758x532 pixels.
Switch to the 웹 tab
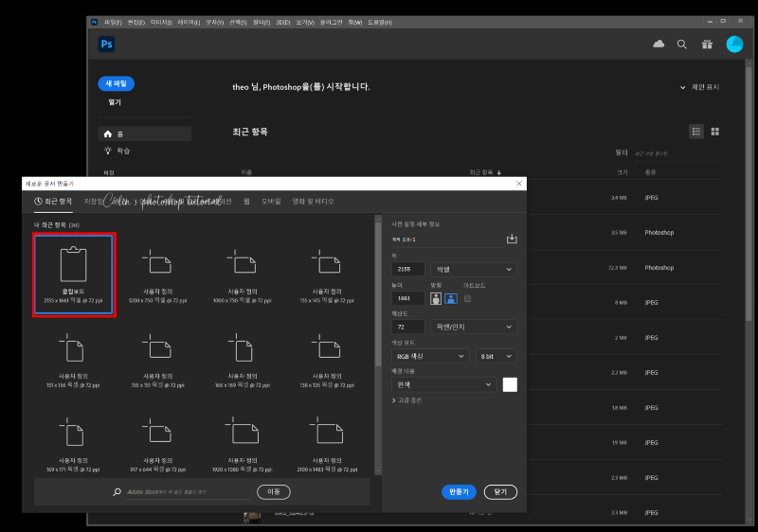point(246,202)
